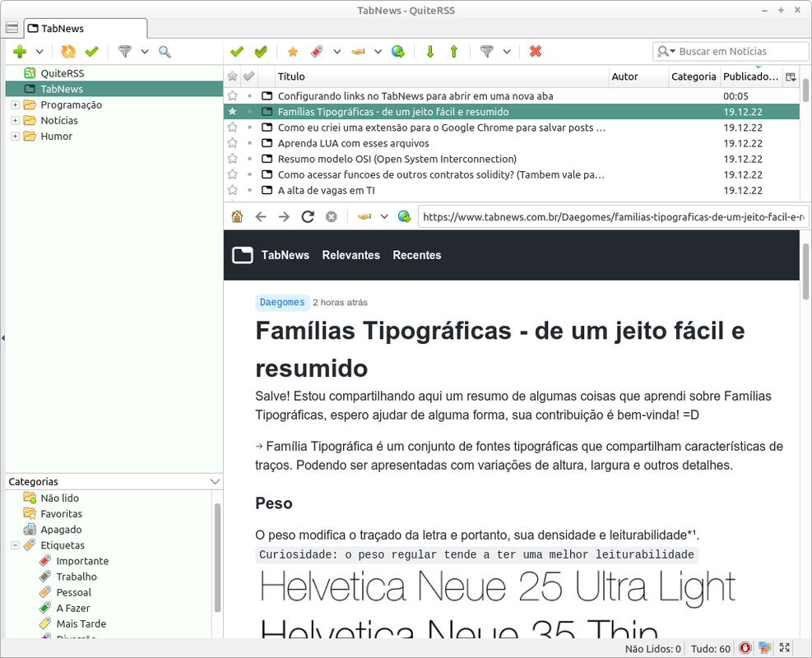Select the Favoritas category

pos(61,514)
